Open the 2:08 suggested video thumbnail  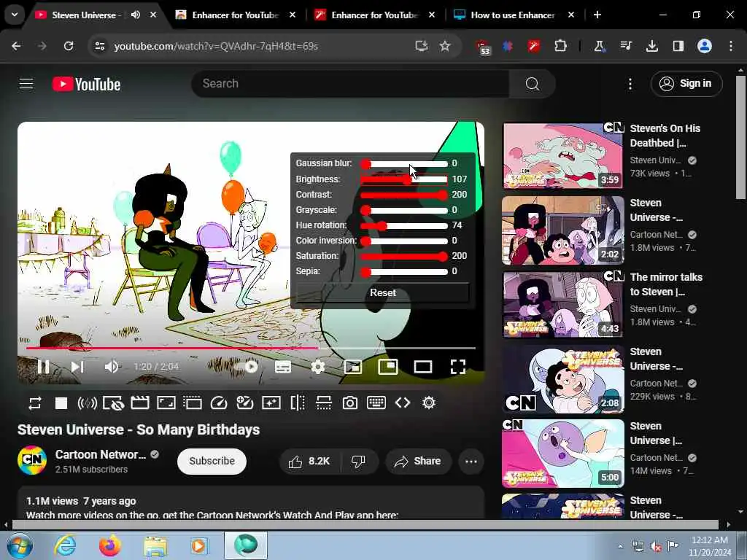(562, 379)
